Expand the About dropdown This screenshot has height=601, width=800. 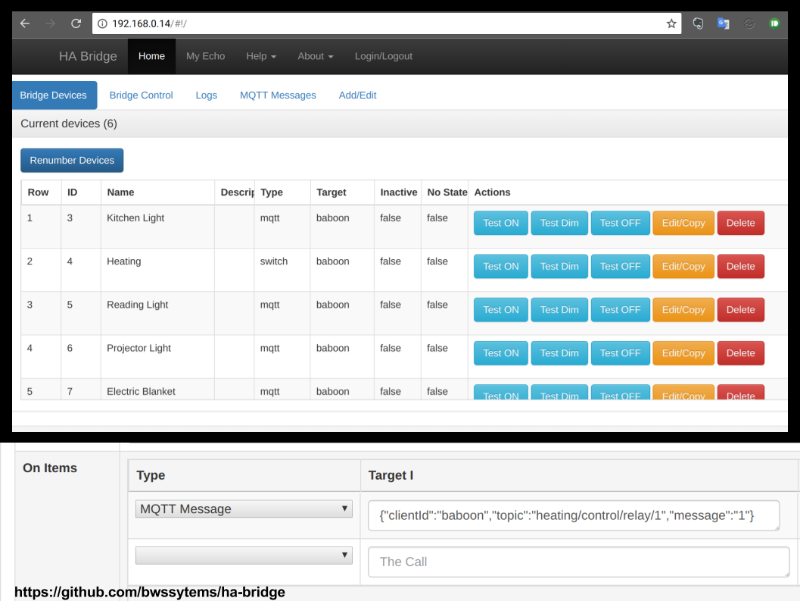point(315,57)
